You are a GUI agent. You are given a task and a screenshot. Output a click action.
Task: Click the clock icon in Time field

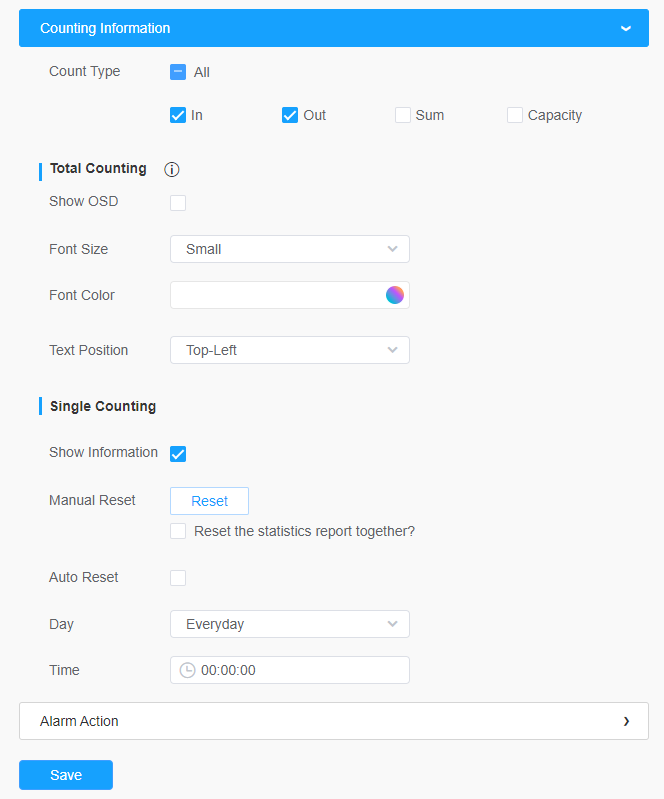click(188, 670)
